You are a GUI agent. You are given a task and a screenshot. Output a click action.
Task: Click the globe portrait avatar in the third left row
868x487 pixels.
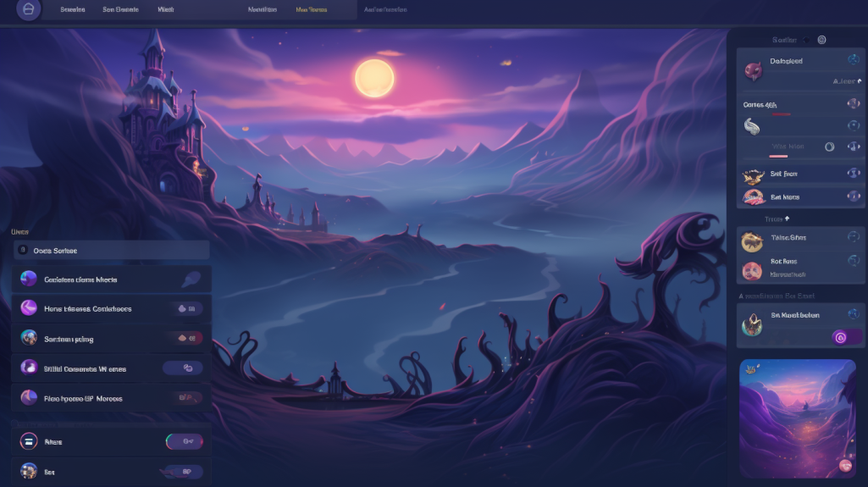click(x=29, y=337)
